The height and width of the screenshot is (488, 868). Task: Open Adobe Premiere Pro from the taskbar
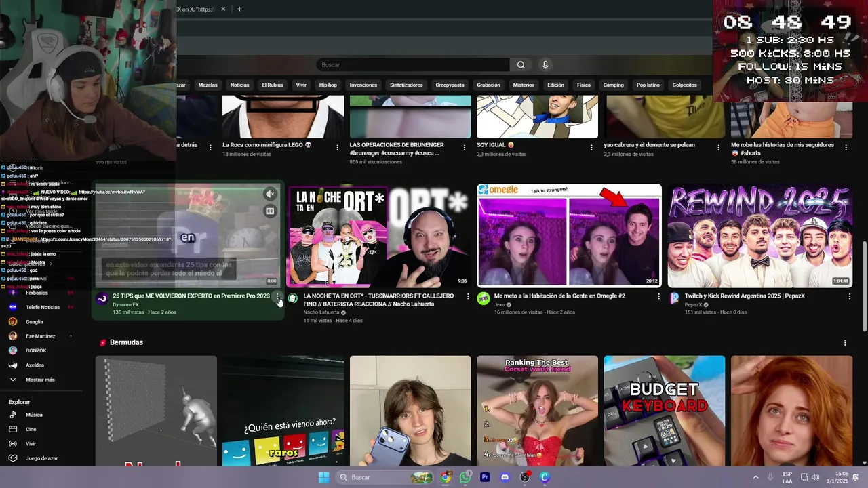pyautogui.click(x=485, y=477)
